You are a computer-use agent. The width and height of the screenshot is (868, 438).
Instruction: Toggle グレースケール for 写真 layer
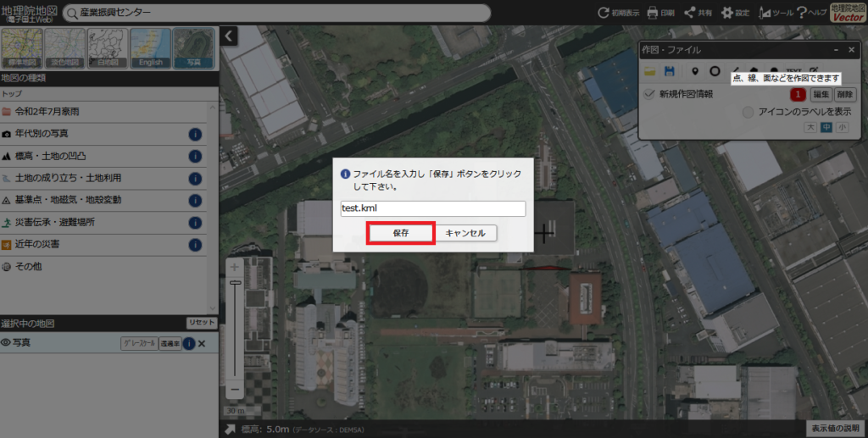(x=139, y=343)
